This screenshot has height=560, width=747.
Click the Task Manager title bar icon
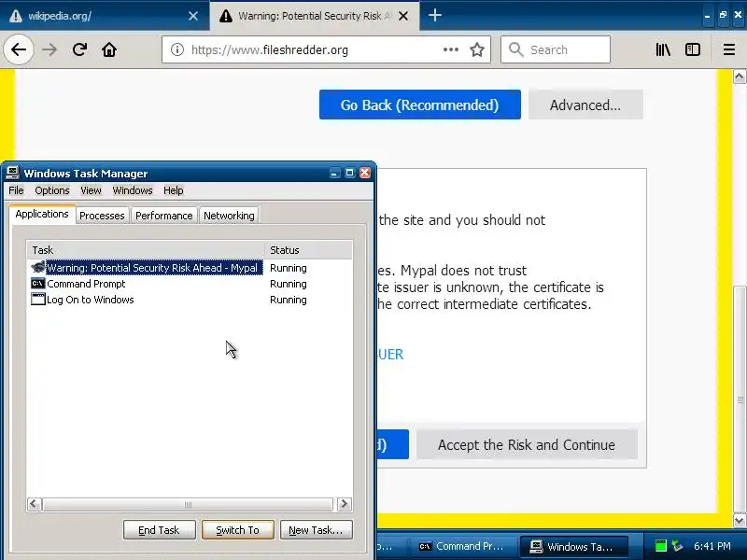pyautogui.click(x=12, y=173)
